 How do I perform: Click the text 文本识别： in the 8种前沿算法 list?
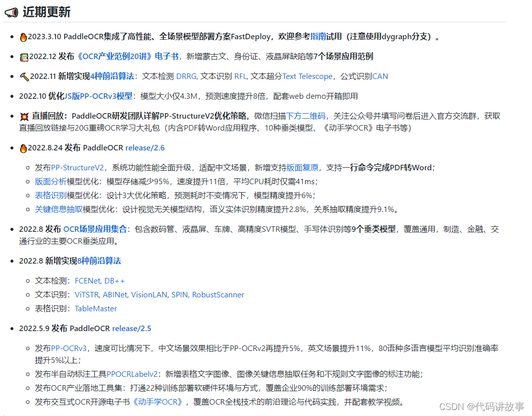pos(53,295)
